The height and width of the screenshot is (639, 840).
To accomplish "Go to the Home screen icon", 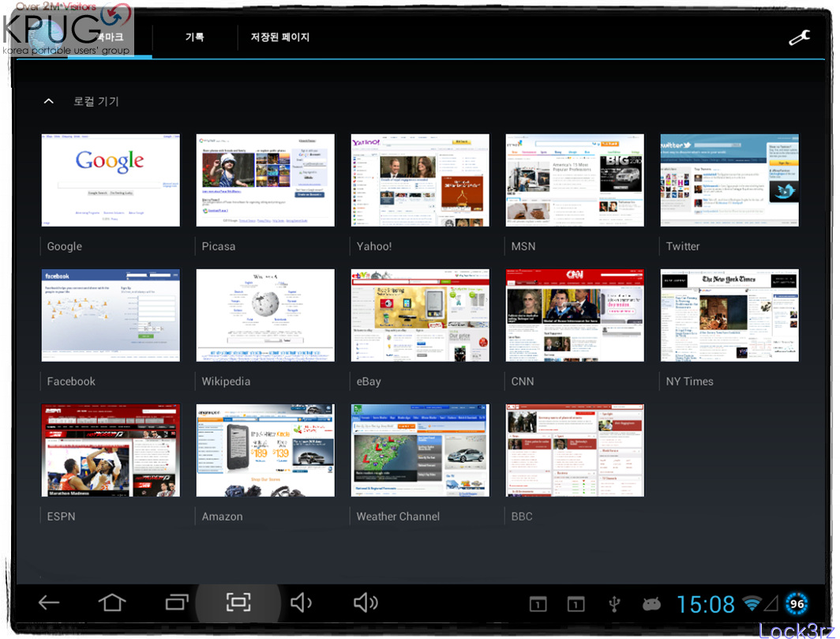I will (x=112, y=603).
